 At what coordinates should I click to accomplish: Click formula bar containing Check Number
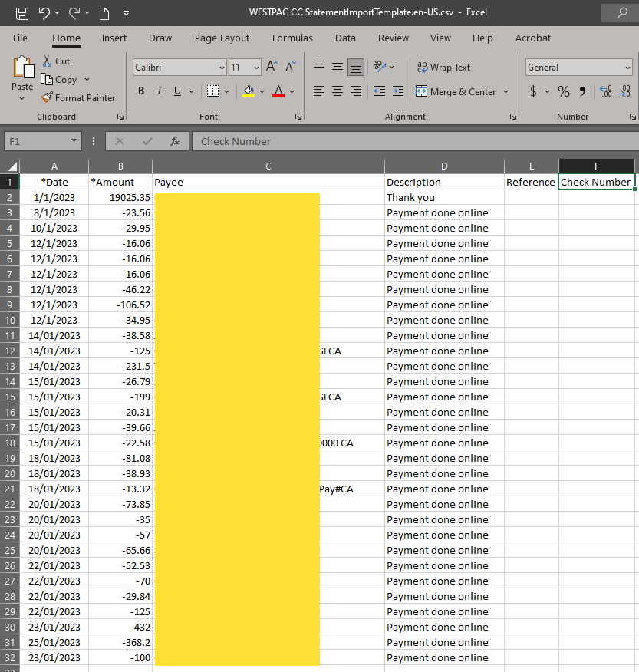click(415, 141)
